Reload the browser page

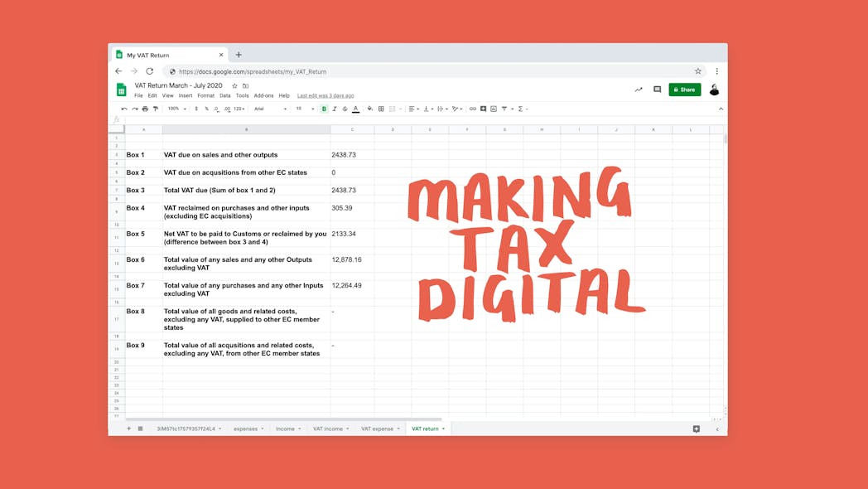click(x=149, y=71)
